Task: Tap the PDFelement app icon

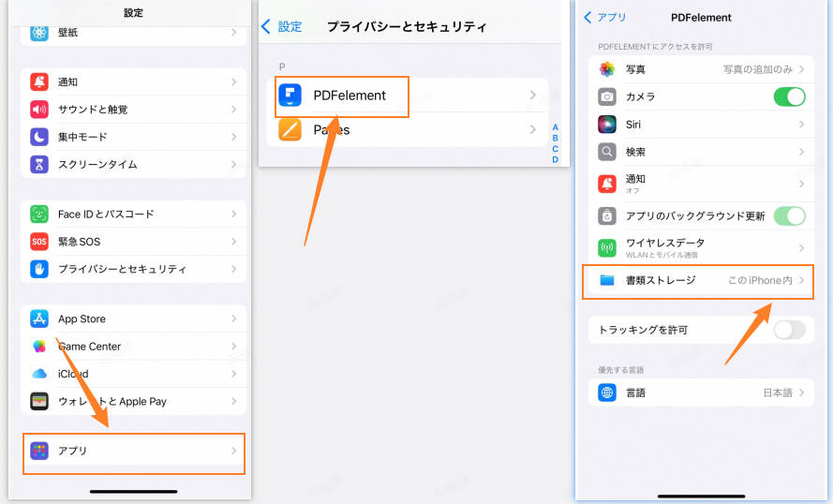Action: pos(290,95)
